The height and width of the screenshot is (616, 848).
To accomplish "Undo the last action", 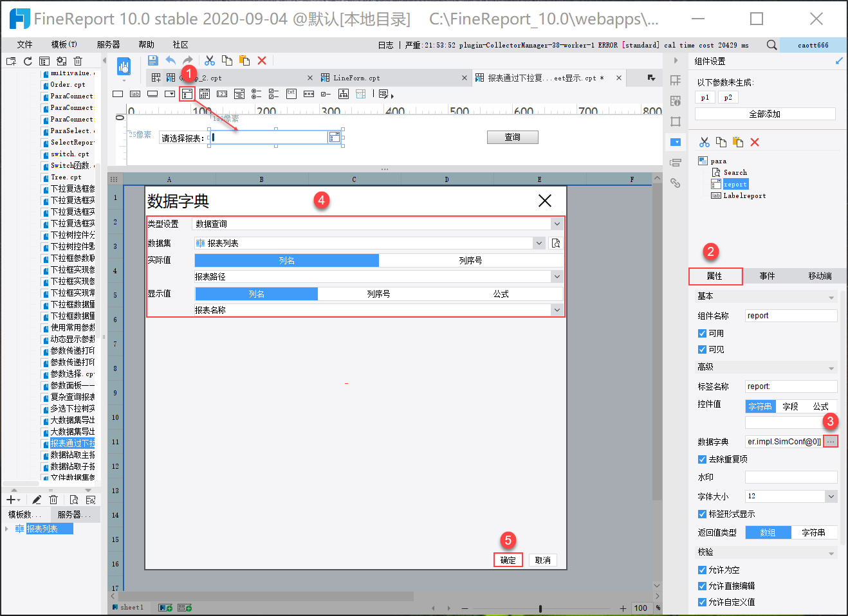I will pos(171,60).
